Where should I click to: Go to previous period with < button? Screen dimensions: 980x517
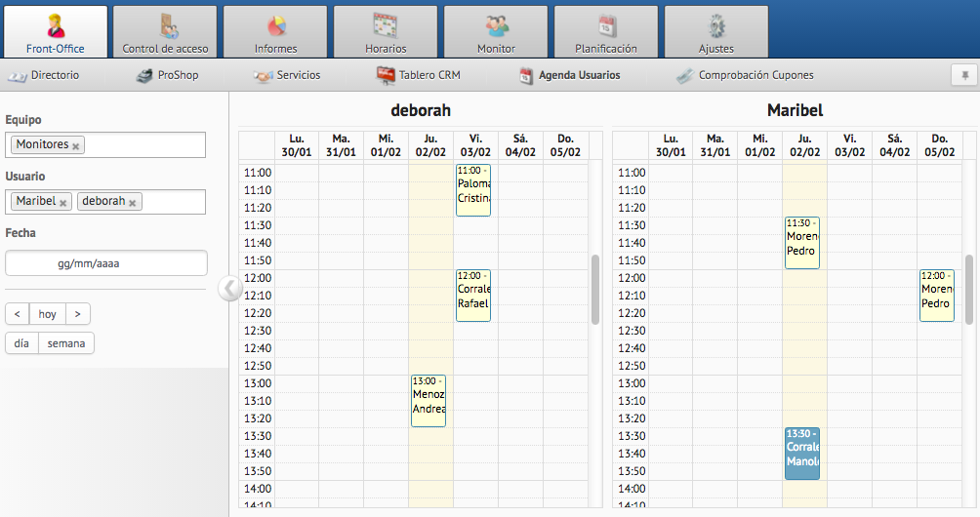tap(17, 313)
